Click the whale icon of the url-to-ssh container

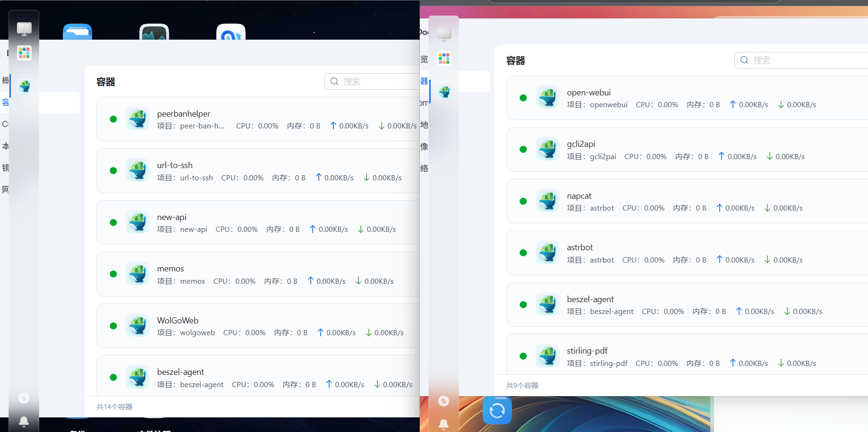(138, 170)
